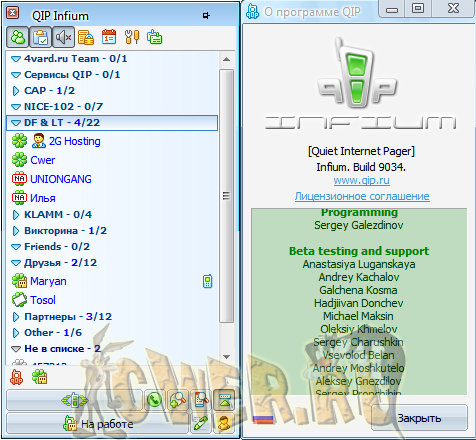The height and width of the screenshot is (440, 476).
Task: Select the Cwer contact
Action: pyautogui.click(x=112, y=160)
